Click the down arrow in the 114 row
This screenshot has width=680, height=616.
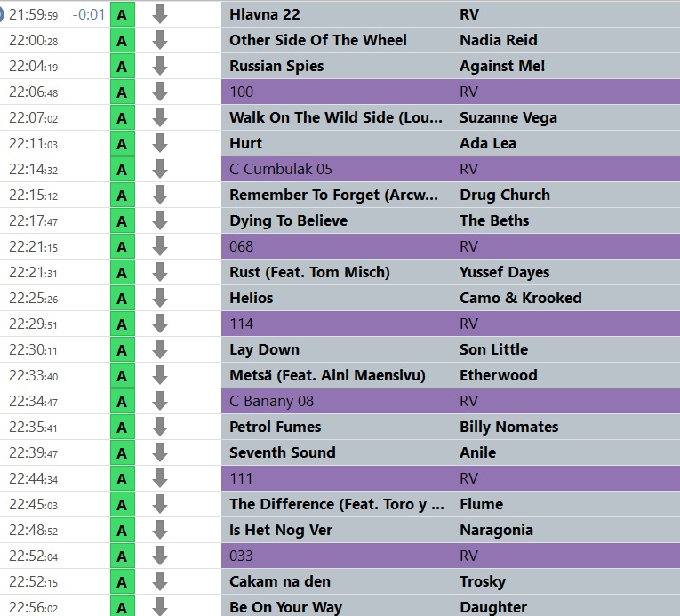click(160, 324)
